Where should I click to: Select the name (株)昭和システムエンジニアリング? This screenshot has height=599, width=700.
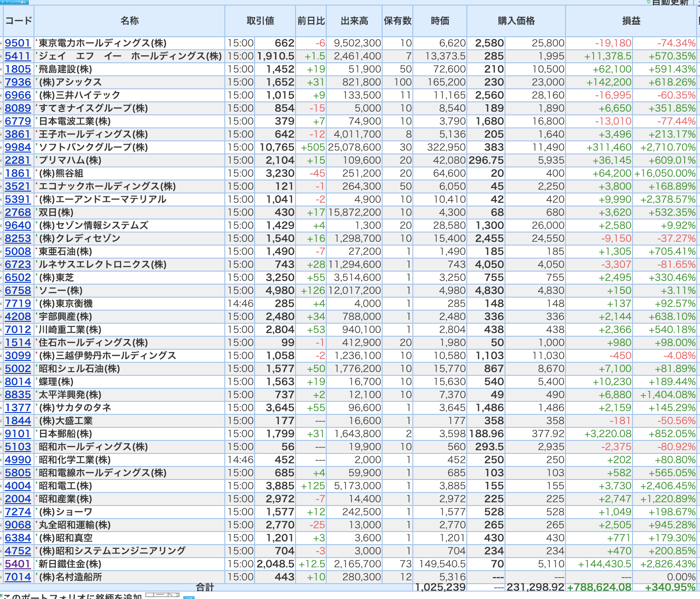click(112, 551)
